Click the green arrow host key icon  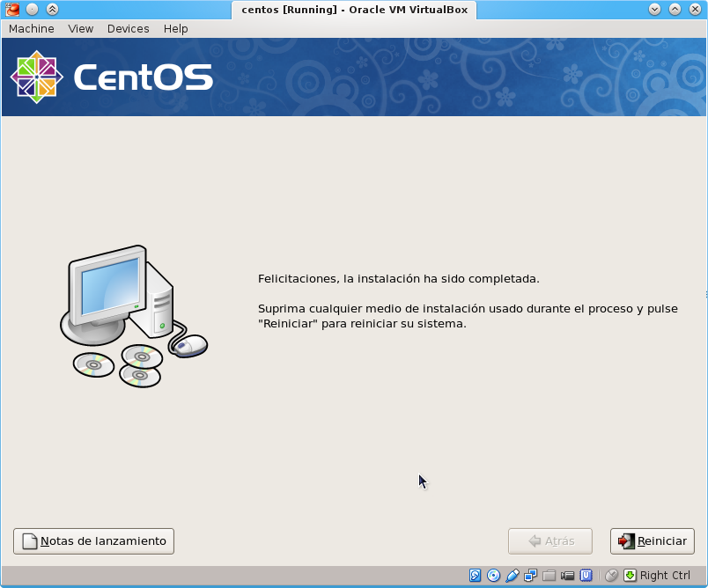click(630, 576)
